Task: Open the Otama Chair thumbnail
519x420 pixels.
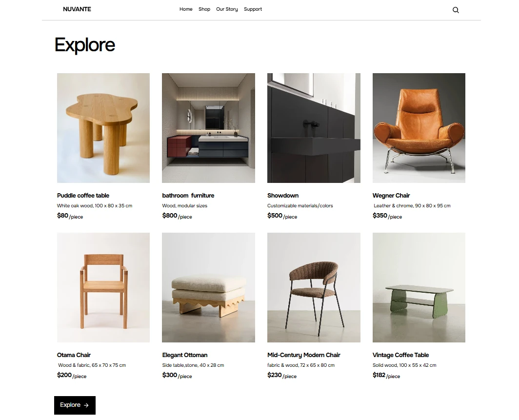Action: tap(103, 288)
